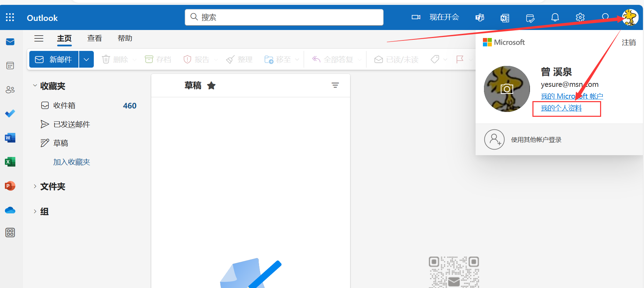The image size is (644, 288).
Task: Open 我的 Microsoft 帐户 link
Action: point(572,96)
